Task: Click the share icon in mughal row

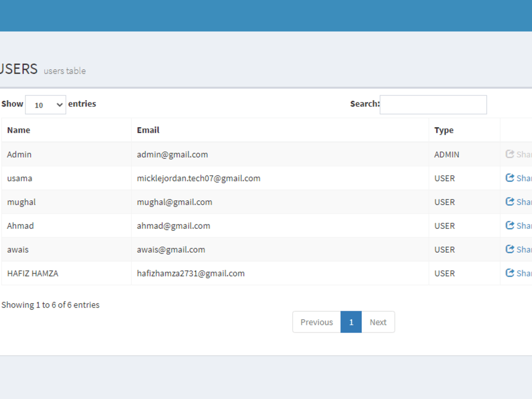Action: (510, 202)
